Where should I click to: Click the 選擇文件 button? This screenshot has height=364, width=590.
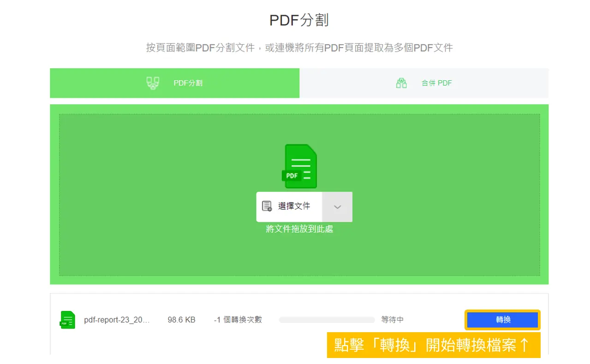[x=289, y=207]
